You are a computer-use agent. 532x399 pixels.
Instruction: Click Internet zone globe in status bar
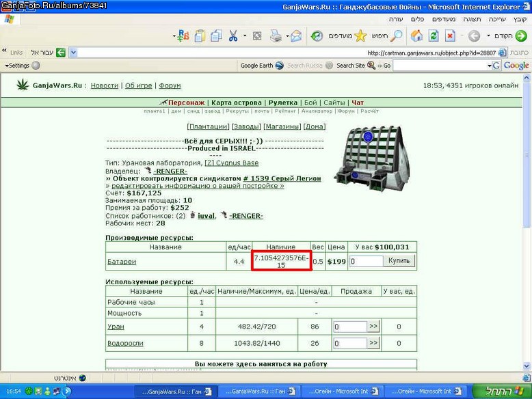click(x=82, y=378)
